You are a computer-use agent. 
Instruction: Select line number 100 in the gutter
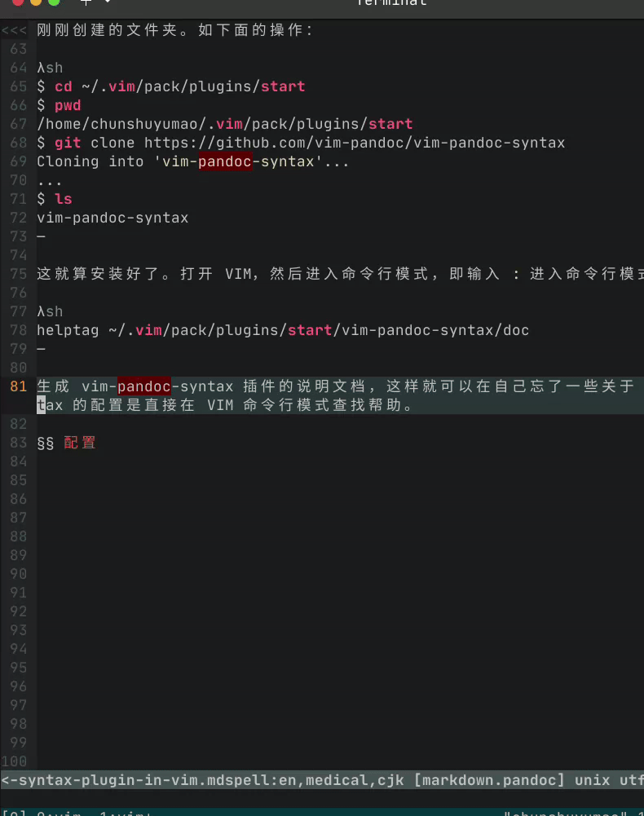[x=14, y=761]
